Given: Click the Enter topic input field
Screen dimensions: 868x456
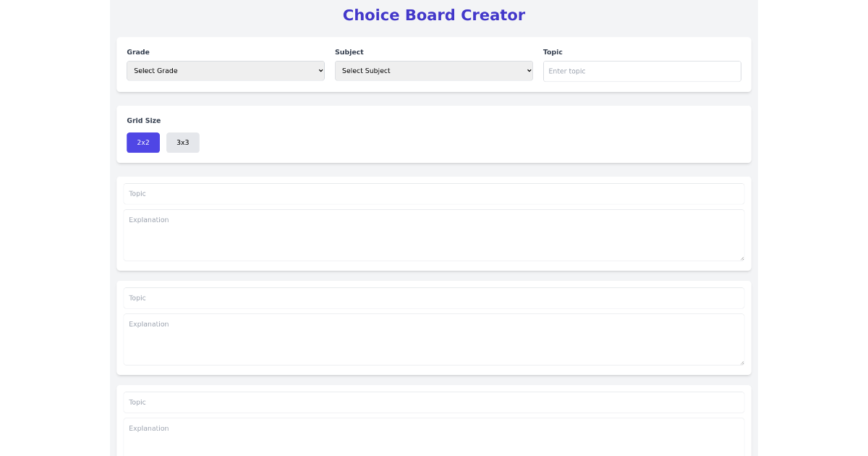Looking at the screenshot, I should 642,71.
